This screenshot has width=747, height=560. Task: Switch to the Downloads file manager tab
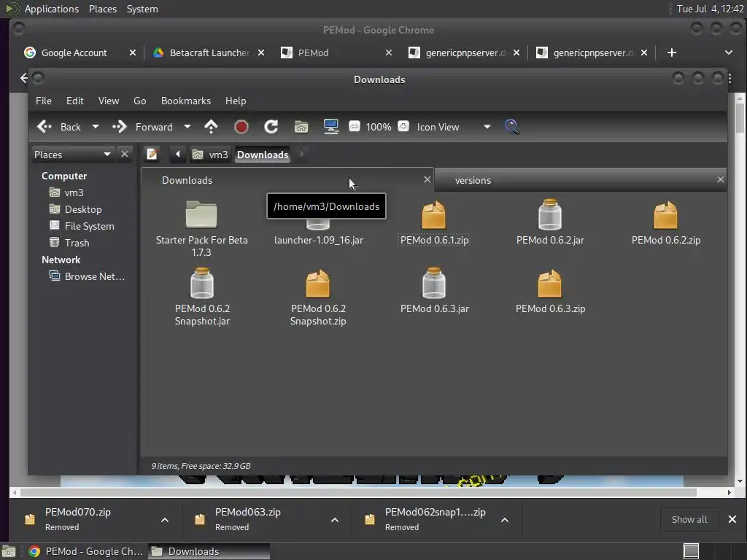coord(287,180)
